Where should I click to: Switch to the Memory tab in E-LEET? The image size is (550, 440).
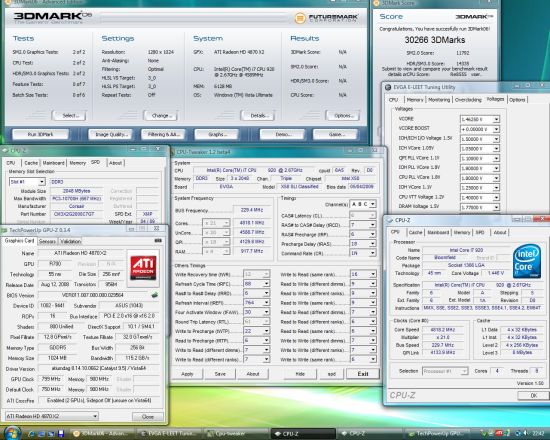click(415, 100)
